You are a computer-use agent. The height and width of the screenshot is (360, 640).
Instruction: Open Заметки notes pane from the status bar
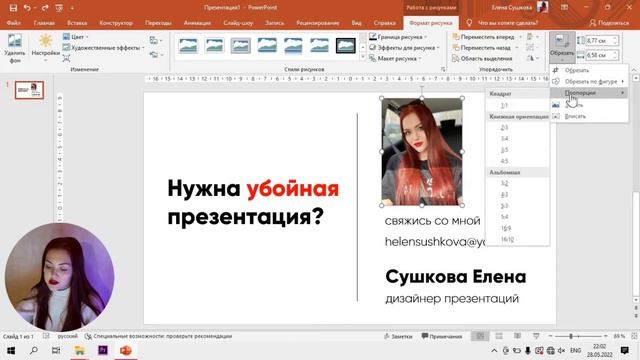[x=398, y=336]
